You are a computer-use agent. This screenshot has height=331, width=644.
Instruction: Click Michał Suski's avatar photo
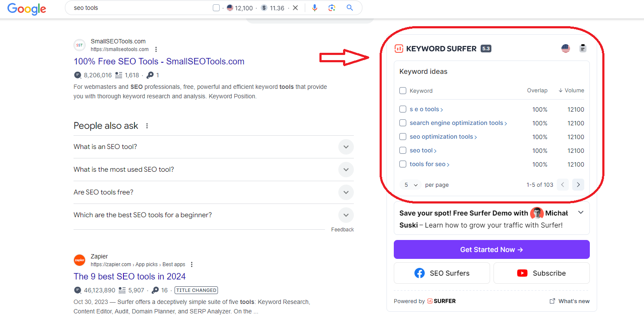pos(537,213)
